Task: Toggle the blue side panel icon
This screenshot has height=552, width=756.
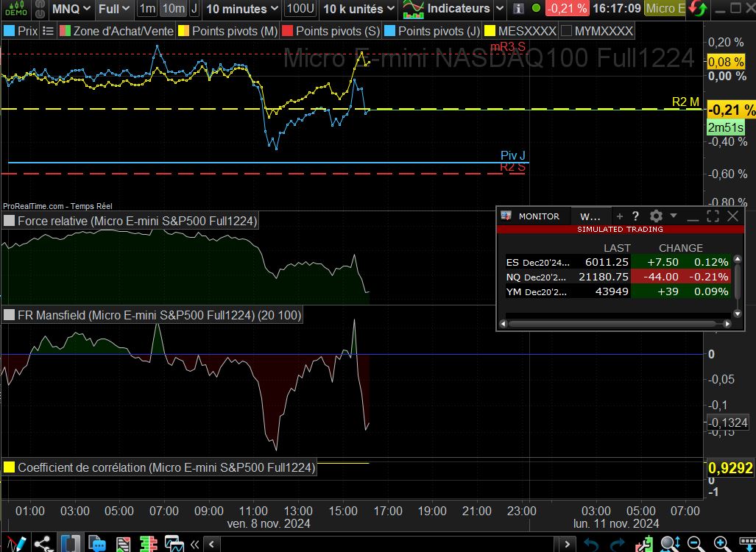Action: click(x=69, y=544)
